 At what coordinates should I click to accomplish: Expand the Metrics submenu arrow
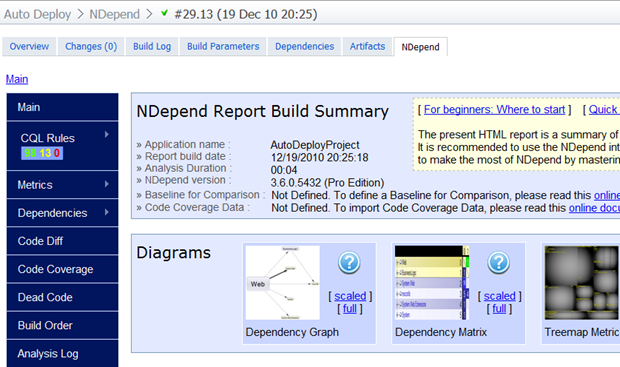107,184
